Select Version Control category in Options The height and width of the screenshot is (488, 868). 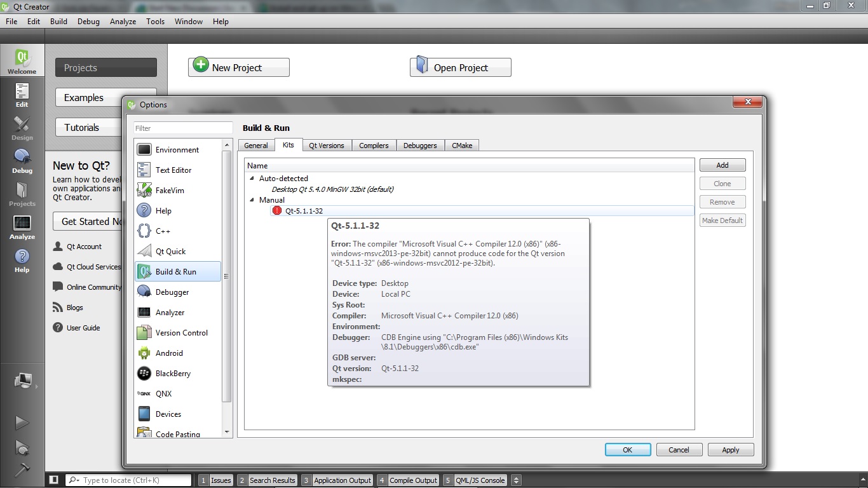point(179,333)
